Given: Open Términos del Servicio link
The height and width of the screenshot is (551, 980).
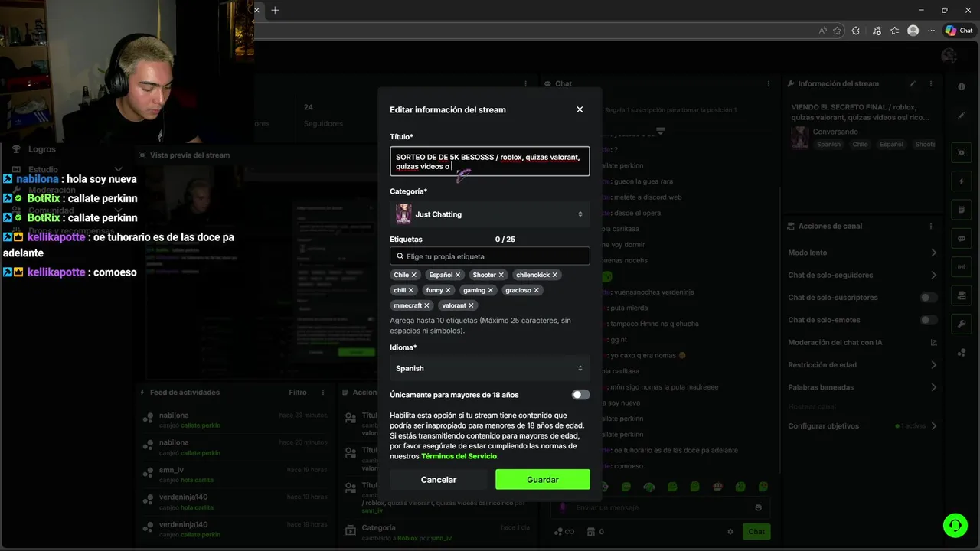Looking at the screenshot, I should (x=459, y=456).
